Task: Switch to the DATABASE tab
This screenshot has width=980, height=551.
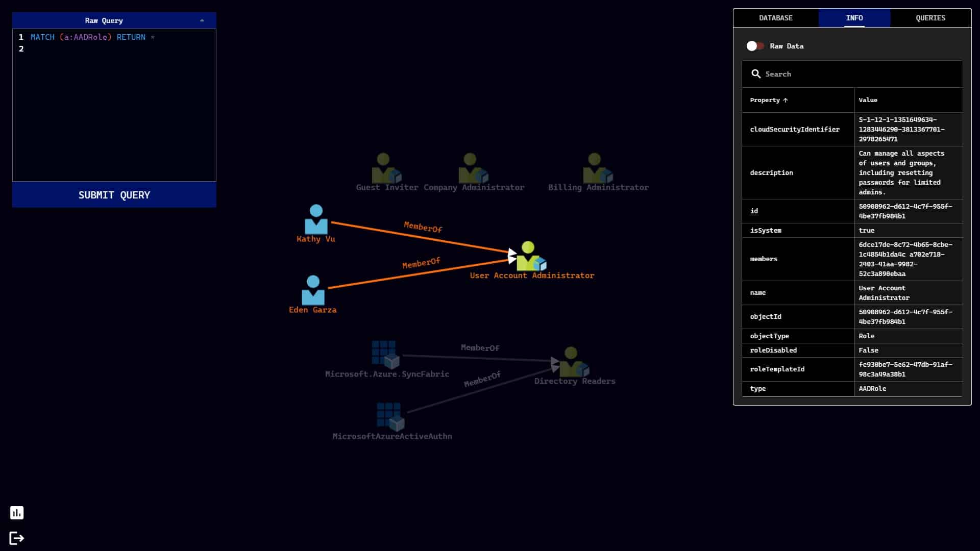Action: point(776,18)
